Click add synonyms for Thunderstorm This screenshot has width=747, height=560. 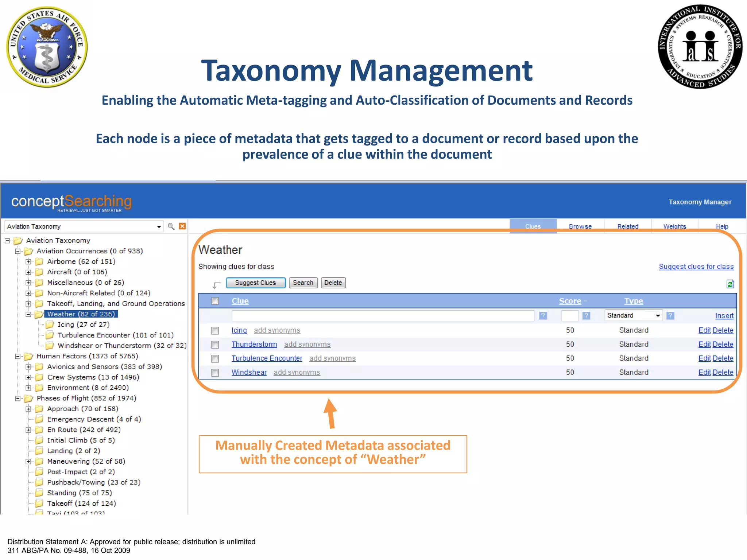[307, 344]
